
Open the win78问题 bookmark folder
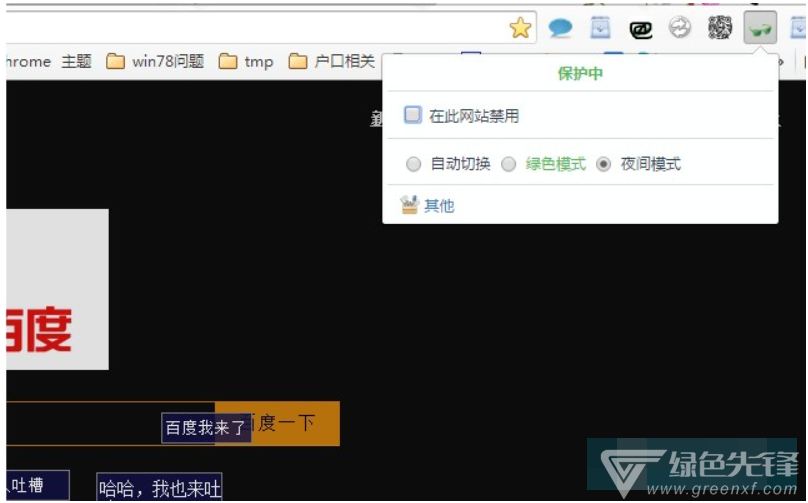[155, 62]
